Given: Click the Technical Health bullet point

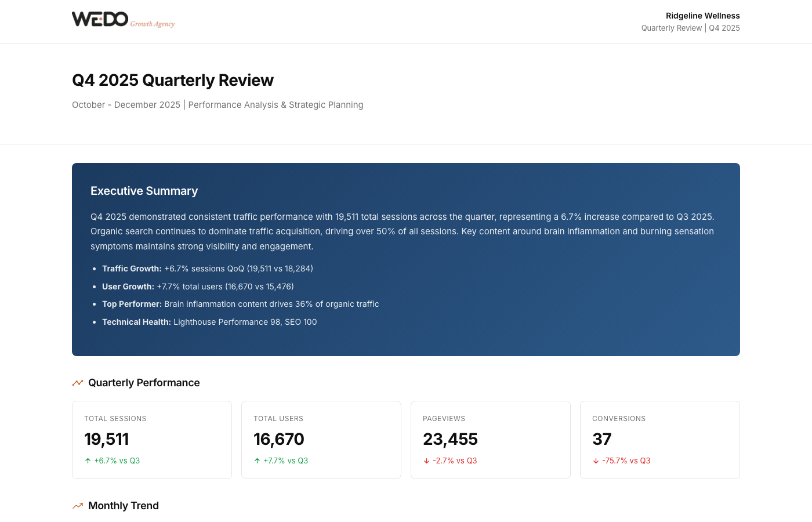Looking at the screenshot, I should point(209,322).
